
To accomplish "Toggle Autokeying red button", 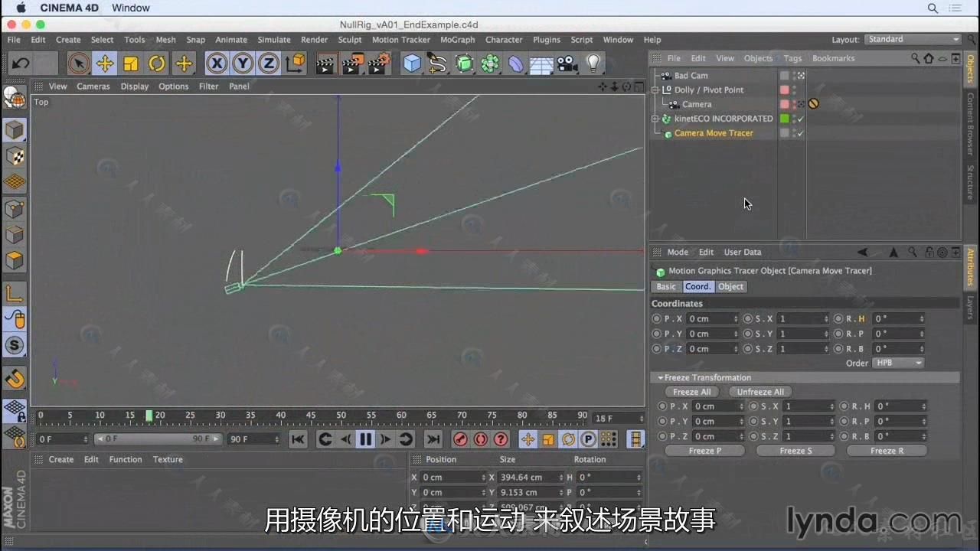I will tap(480, 439).
